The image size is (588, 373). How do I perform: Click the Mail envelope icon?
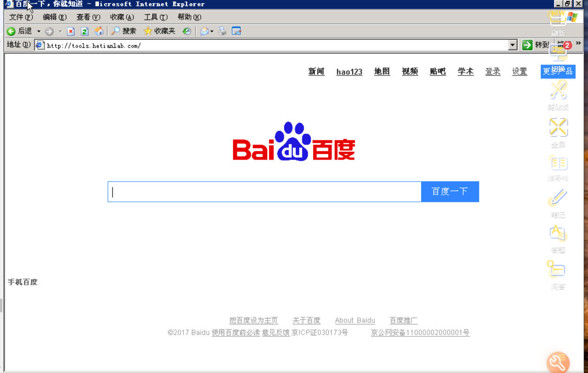[204, 31]
